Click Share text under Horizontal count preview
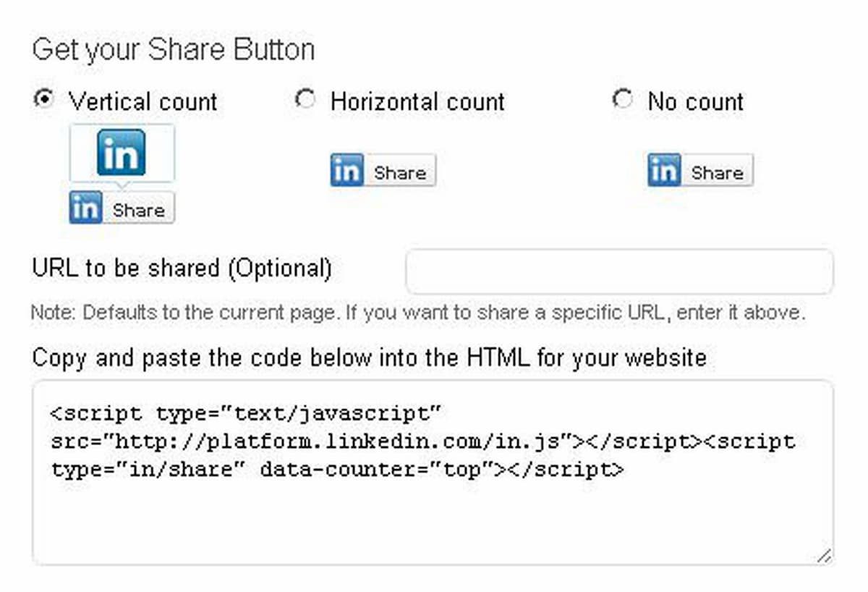This screenshot has height=592, width=868. click(400, 172)
